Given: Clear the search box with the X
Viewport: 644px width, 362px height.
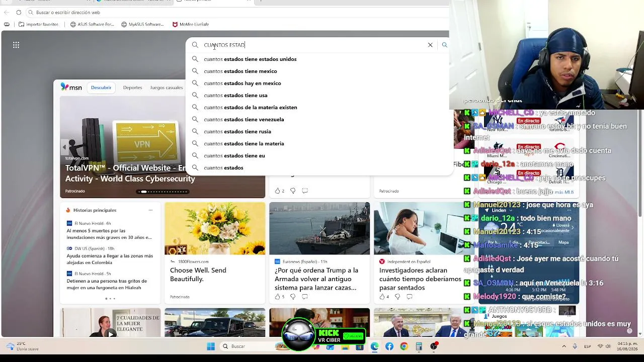Looking at the screenshot, I should [430, 45].
